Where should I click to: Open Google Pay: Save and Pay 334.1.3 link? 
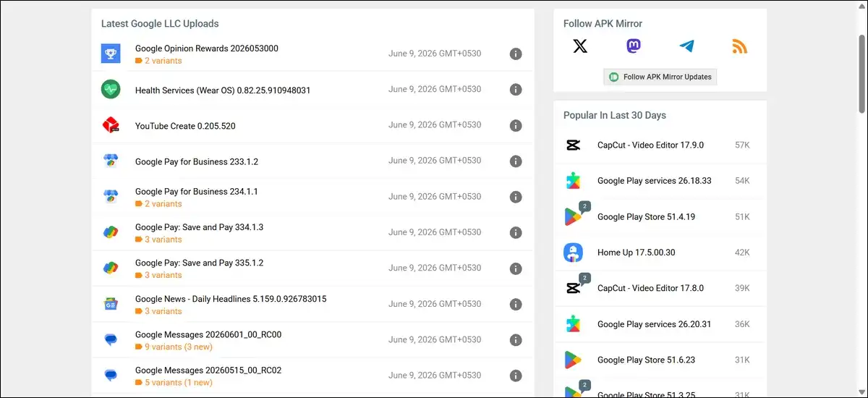click(x=200, y=227)
